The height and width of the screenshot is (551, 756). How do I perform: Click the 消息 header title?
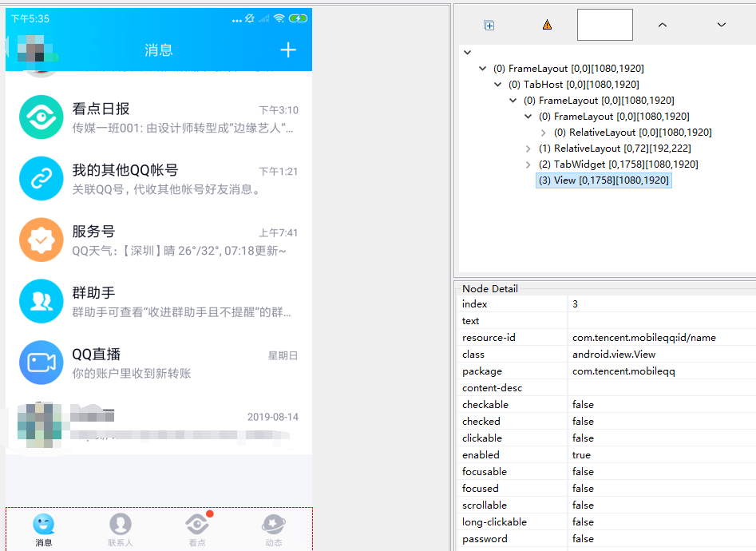tap(159, 50)
